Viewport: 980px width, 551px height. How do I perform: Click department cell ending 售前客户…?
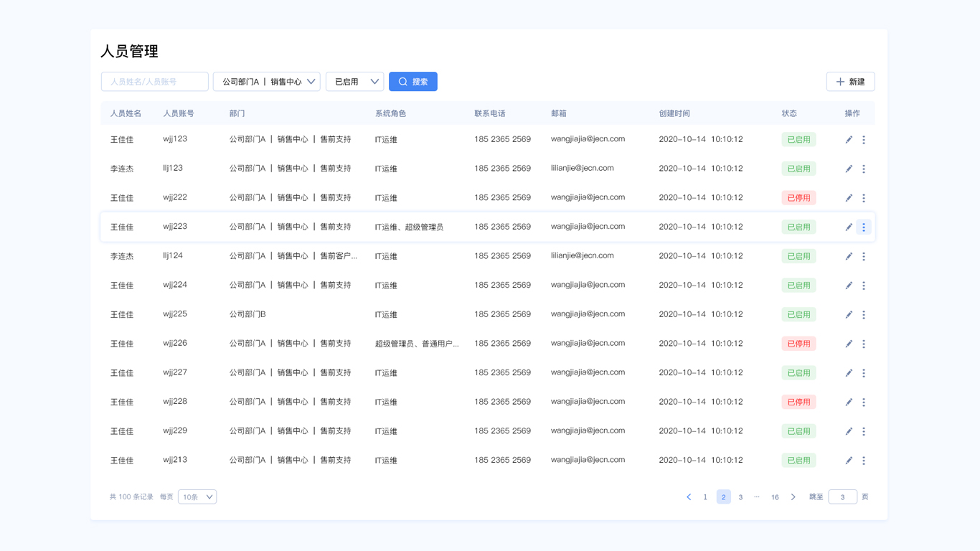[293, 256]
